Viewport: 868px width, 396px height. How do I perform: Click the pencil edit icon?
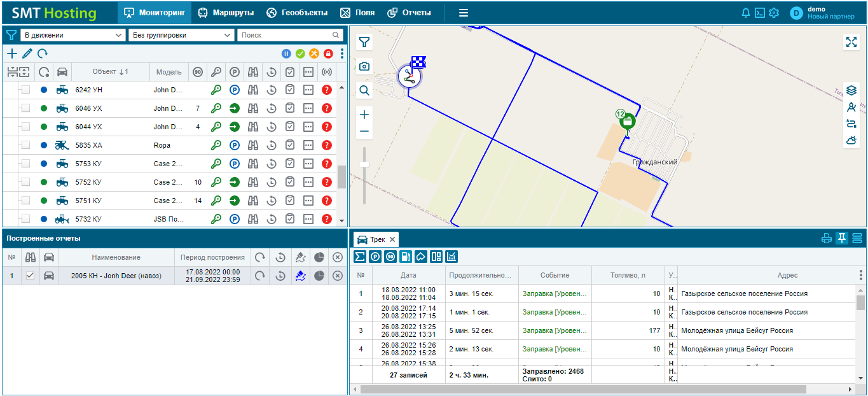point(27,53)
